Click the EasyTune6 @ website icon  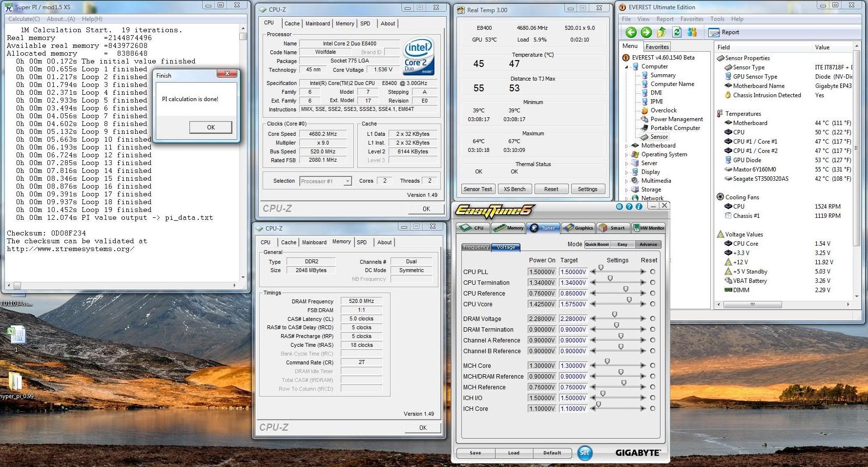click(x=620, y=207)
